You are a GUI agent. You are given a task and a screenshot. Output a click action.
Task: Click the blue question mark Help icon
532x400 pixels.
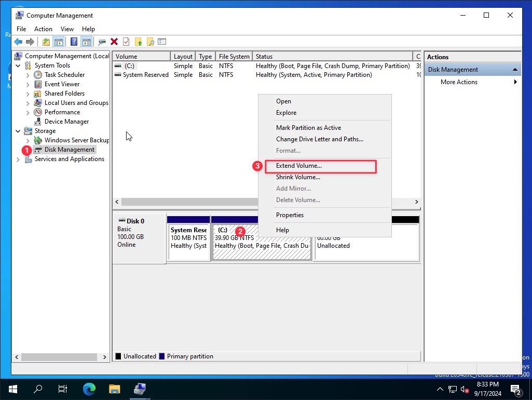coord(74,42)
